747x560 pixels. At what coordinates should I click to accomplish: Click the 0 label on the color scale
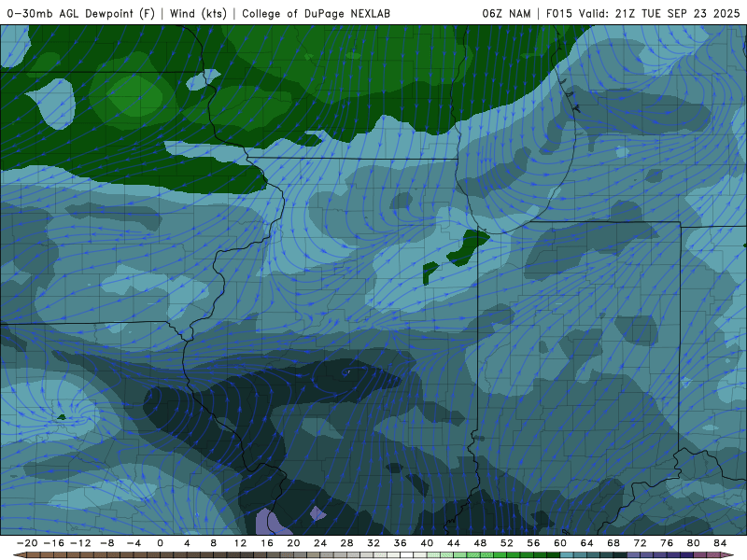click(160, 543)
